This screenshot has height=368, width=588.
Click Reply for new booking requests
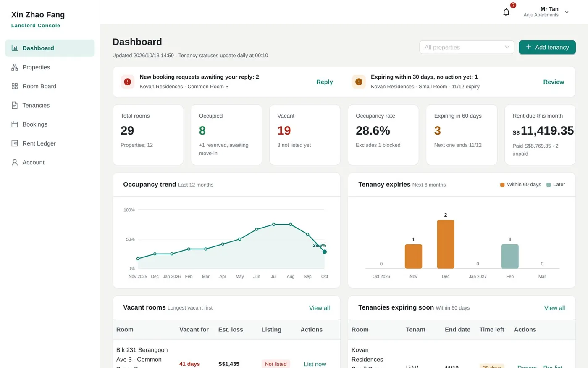point(324,82)
